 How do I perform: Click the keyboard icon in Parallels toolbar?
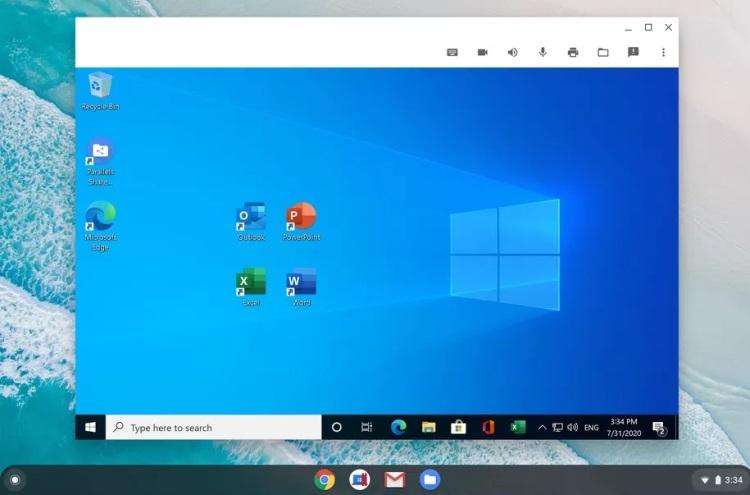[x=452, y=52]
